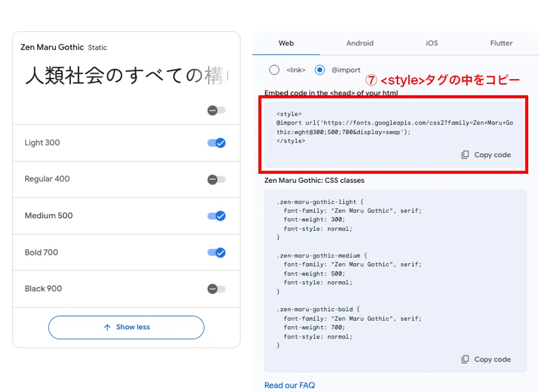Turn off the Bold 700 toggle

click(216, 252)
